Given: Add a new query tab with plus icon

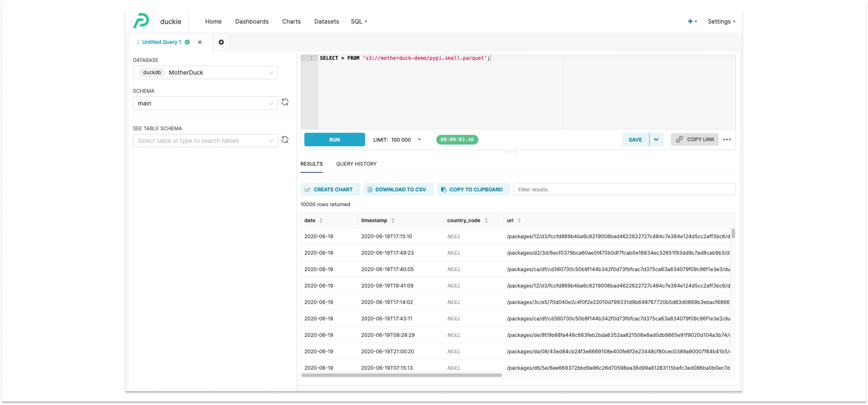Looking at the screenshot, I should [221, 42].
